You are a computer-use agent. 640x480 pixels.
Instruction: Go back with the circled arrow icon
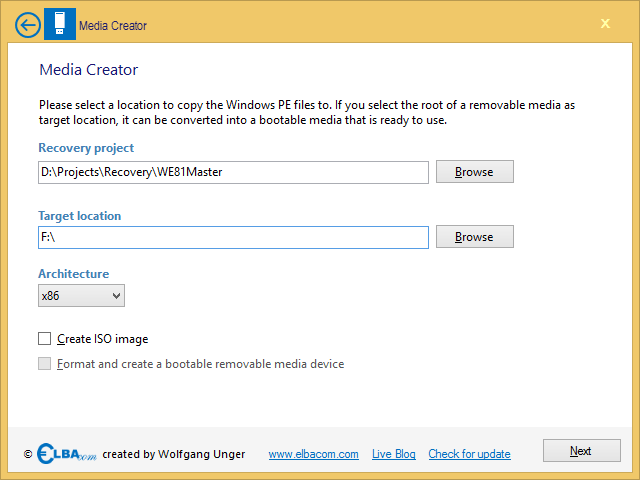coord(28,25)
